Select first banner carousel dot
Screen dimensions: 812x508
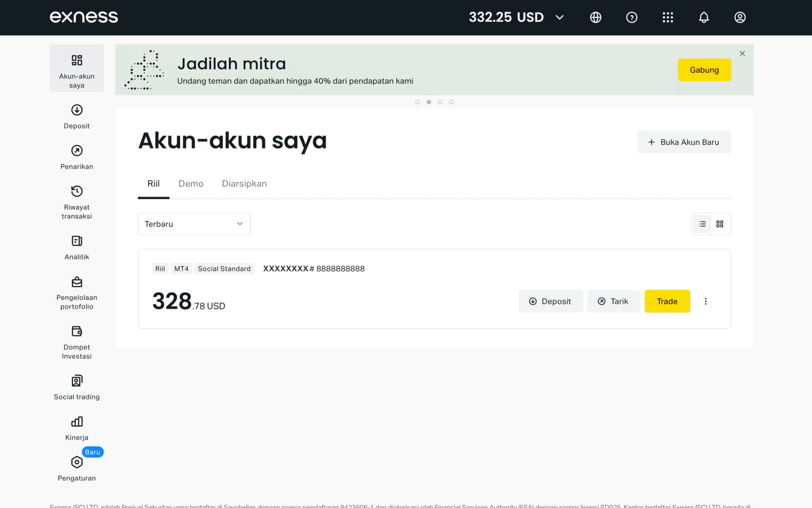click(418, 102)
